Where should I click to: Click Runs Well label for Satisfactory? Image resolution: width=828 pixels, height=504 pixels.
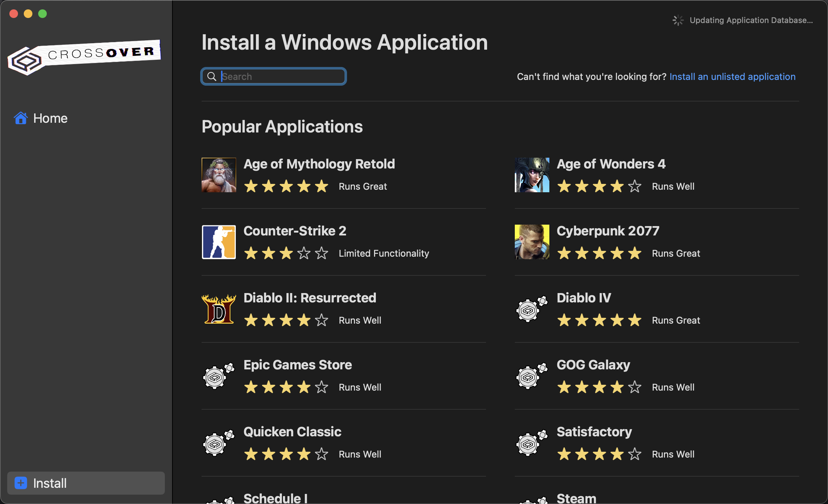(673, 454)
